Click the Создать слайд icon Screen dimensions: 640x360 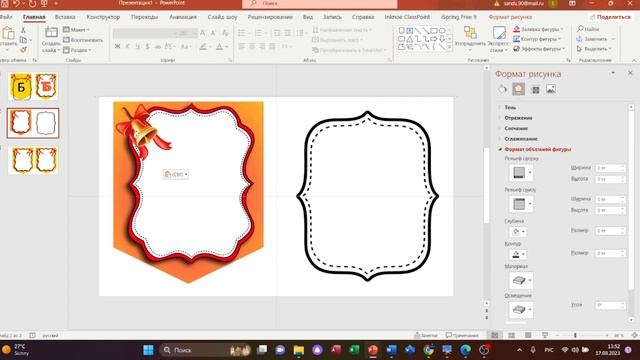click(x=51, y=32)
